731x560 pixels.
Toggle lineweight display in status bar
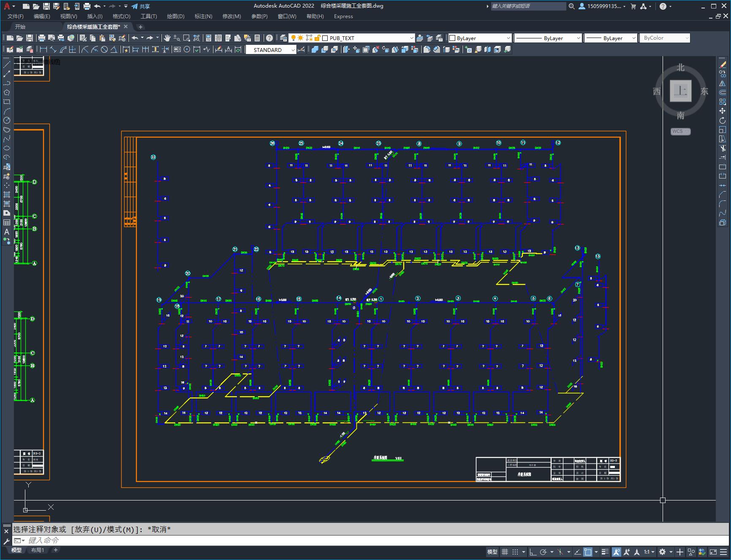(605, 552)
